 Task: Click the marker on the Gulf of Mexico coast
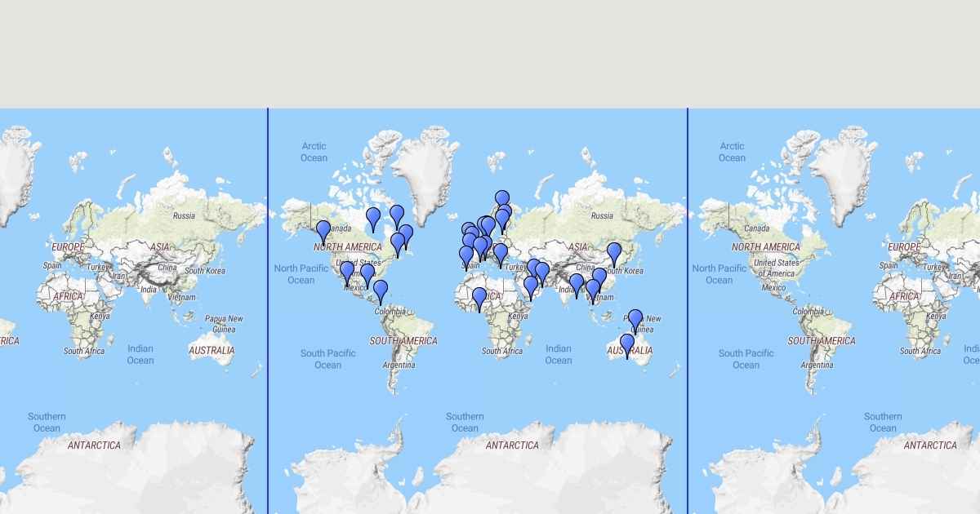(x=367, y=273)
